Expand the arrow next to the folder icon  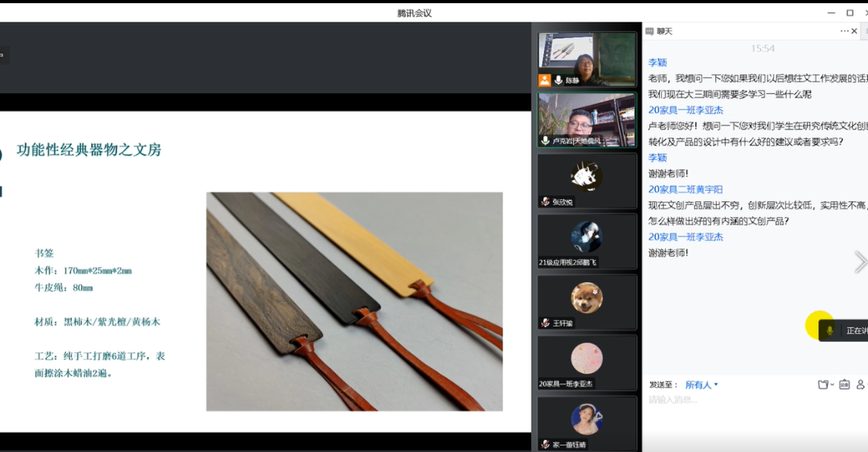pos(832,384)
